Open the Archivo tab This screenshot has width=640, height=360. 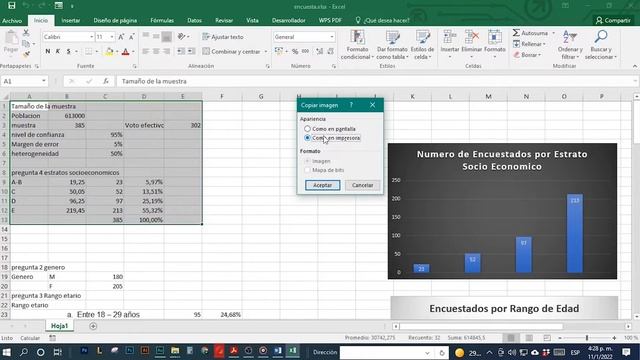click(x=12, y=20)
